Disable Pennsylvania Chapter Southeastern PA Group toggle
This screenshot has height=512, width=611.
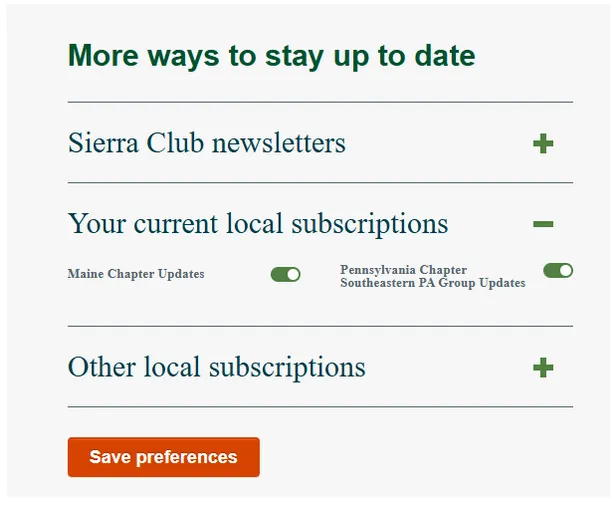pyautogui.click(x=558, y=270)
